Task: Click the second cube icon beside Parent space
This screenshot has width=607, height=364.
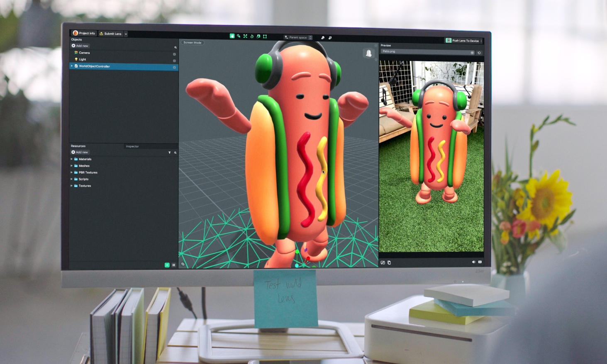Action: tap(330, 38)
